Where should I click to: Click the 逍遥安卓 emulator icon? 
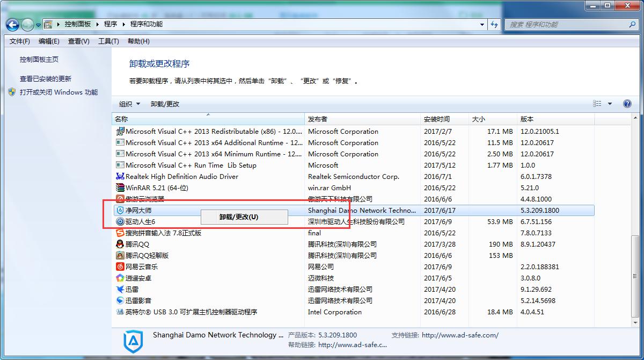tap(120, 278)
